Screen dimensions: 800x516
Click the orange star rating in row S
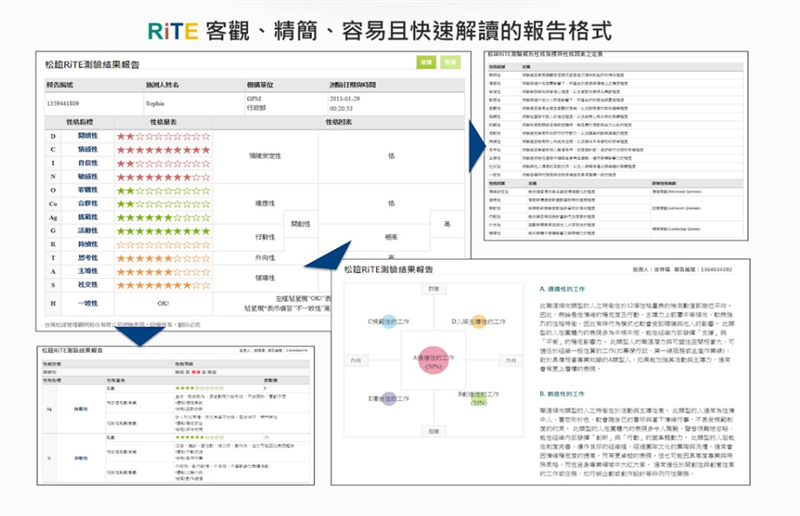tap(163, 285)
